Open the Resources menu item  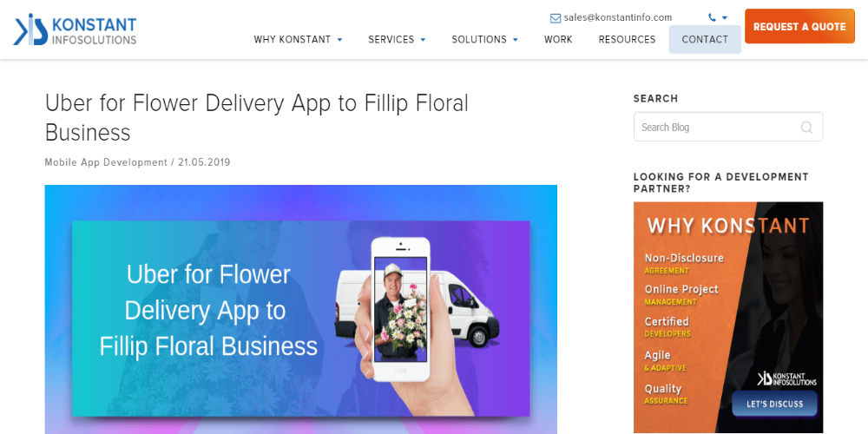pyautogui.click(x=627, y=39)
